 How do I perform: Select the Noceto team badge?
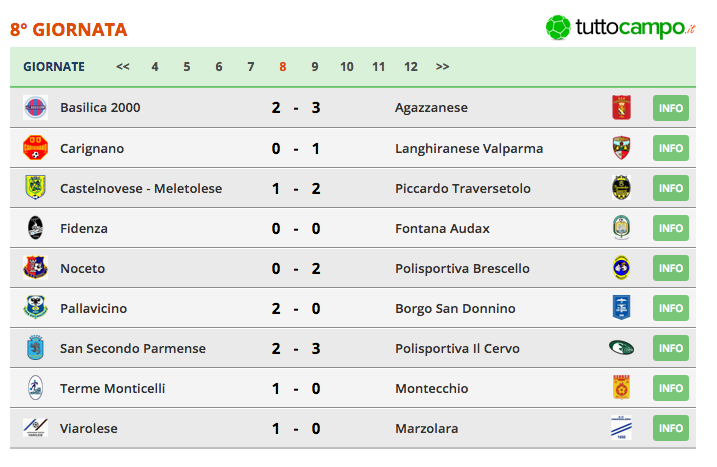tap(36, 268)
